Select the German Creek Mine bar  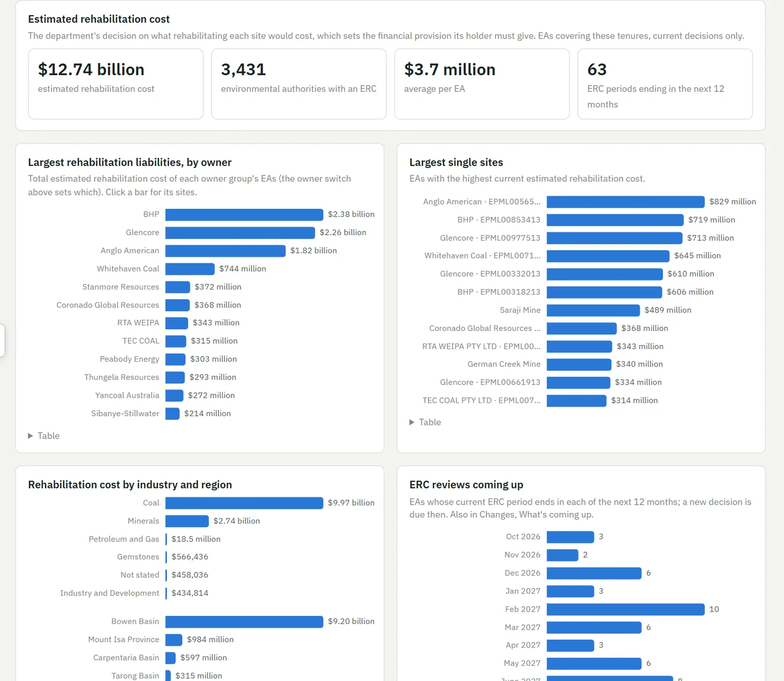click(x=579, y=365)
